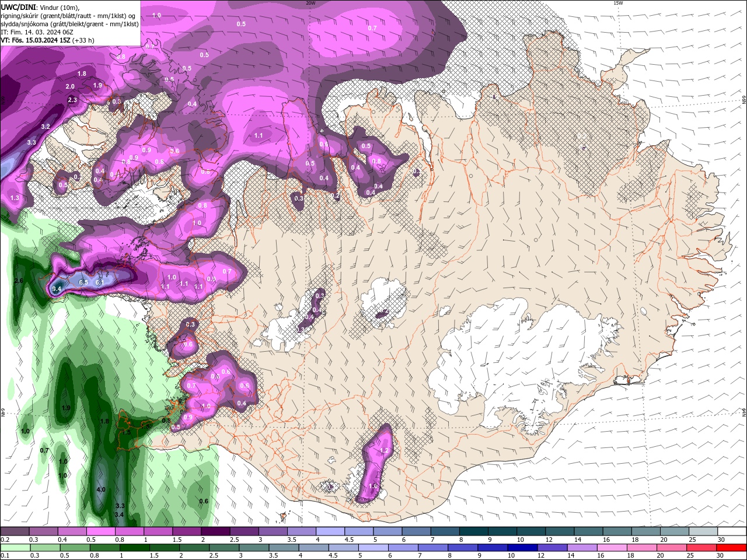This screenshot has width=747, height=560.
Task: Pick the lavender swatch labeled 4 in upper legend
Action: [330, 531]
